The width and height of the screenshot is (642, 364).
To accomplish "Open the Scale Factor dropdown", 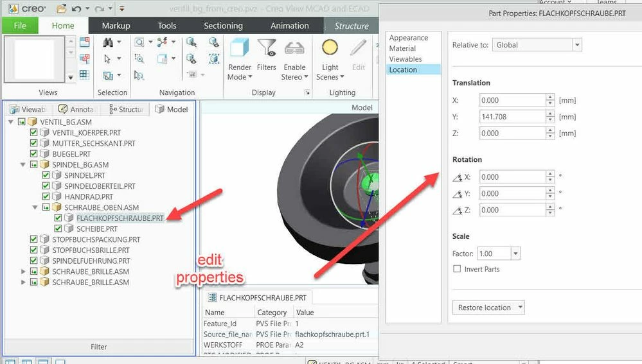I will click(x=515, y=254).
